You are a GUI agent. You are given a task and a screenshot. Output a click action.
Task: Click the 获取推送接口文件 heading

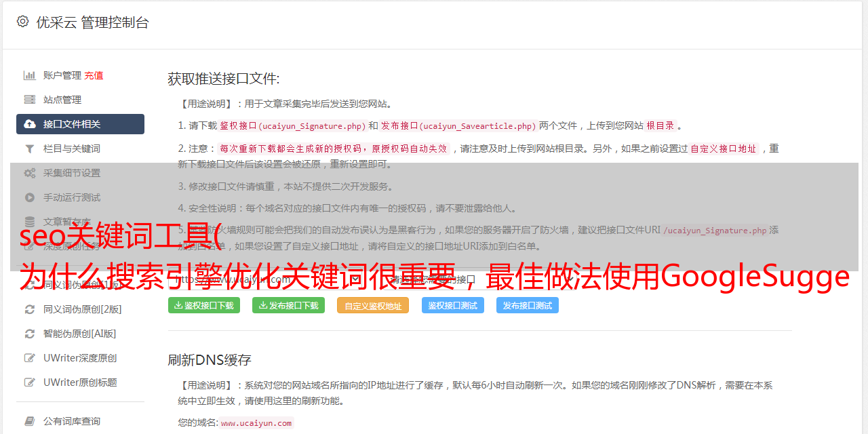224,79
